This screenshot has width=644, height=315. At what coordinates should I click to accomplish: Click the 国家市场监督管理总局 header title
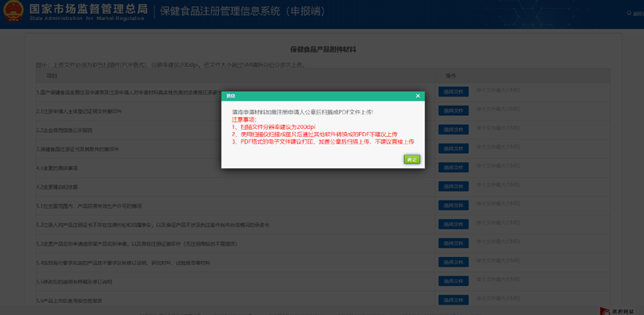point(89,8)
